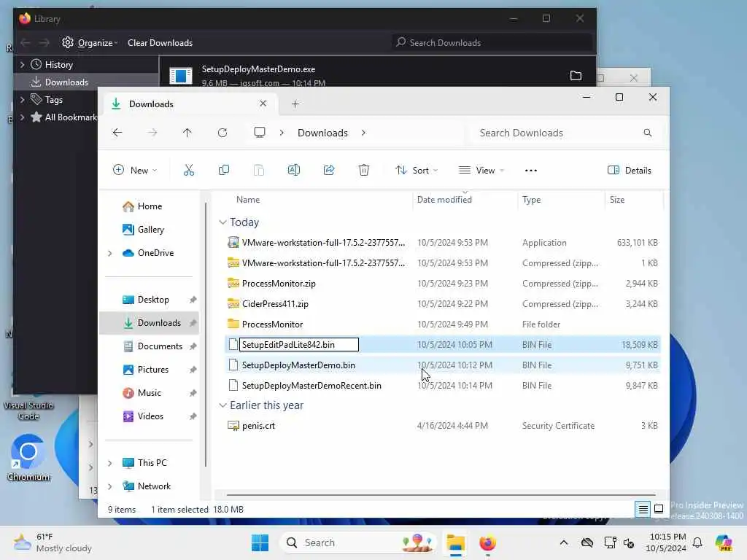747x560 pixels.
Task: Show hidden system tray icons
Action: pyautogui.click(x=564, y=542)
